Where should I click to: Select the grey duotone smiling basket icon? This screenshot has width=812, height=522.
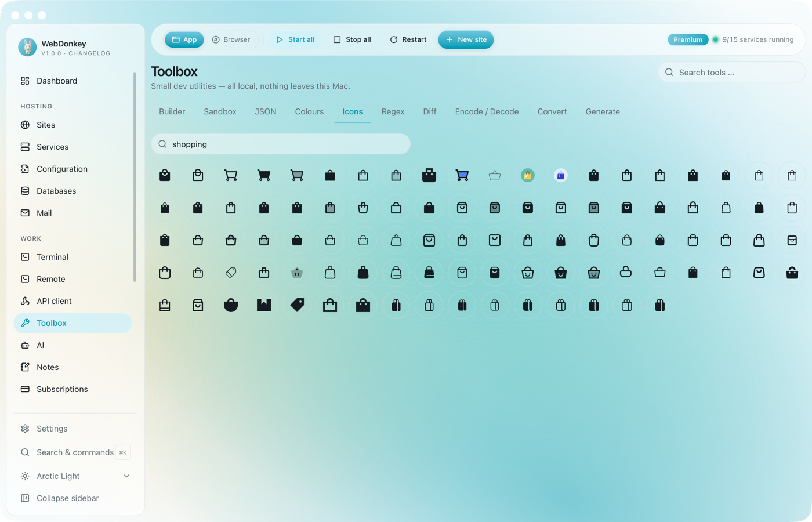click(x=594, y=273)
